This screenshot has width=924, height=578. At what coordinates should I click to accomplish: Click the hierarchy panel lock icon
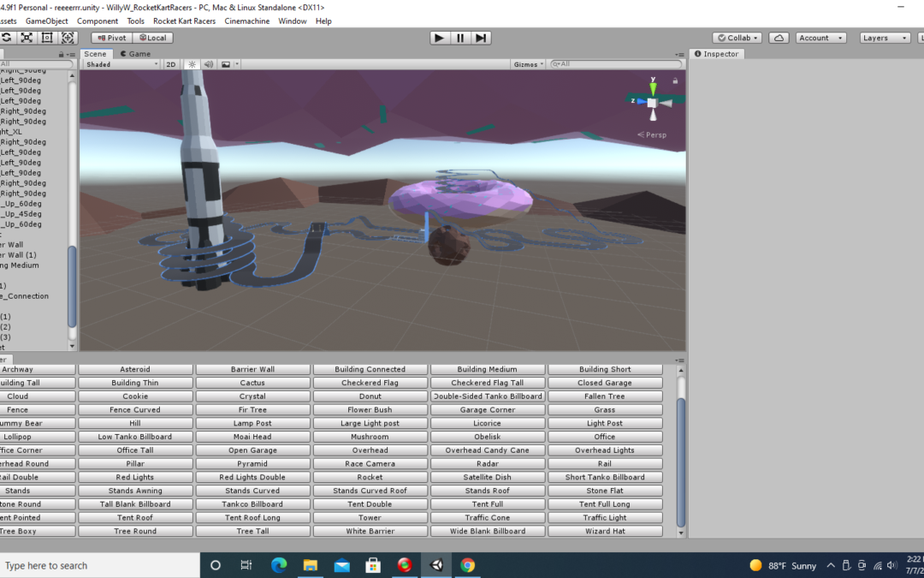point(62,54)
